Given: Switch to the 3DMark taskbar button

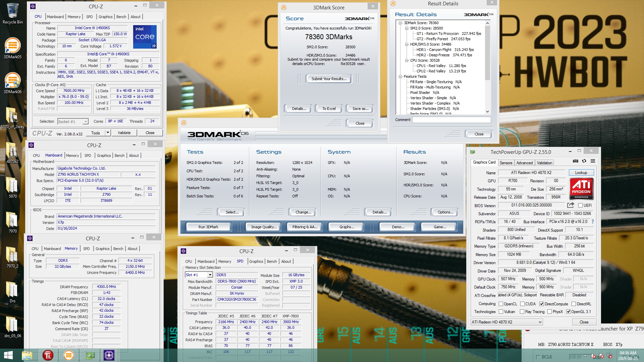Looking at the screenshot, I should [x=68, y=355].
